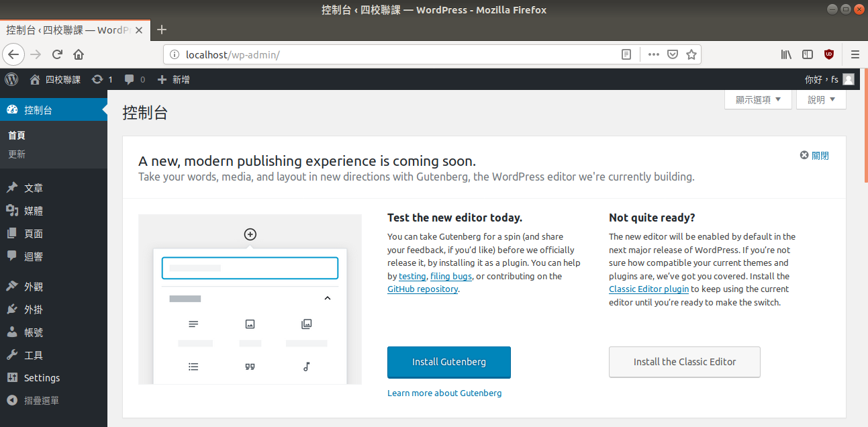Screen dimensions: 868x427
Task: Toggle reader view icon
Action: pyautogui.click(x=626, y=54)
